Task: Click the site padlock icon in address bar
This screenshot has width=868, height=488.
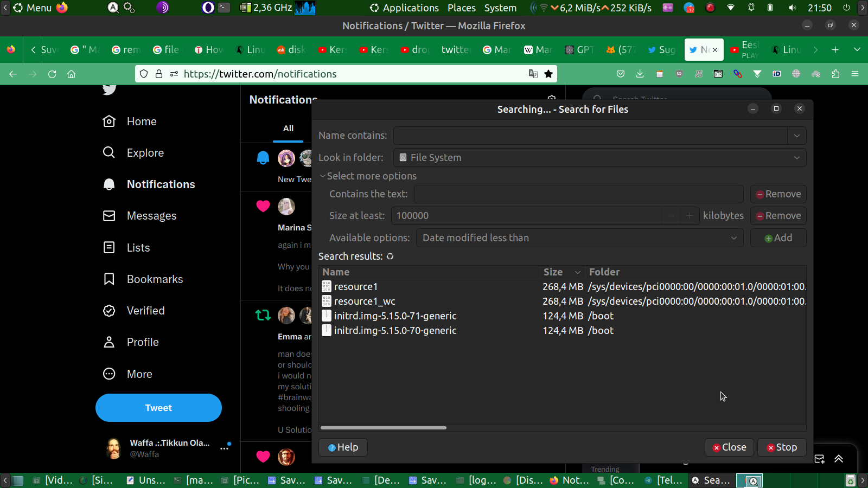Action: point(159,74)
